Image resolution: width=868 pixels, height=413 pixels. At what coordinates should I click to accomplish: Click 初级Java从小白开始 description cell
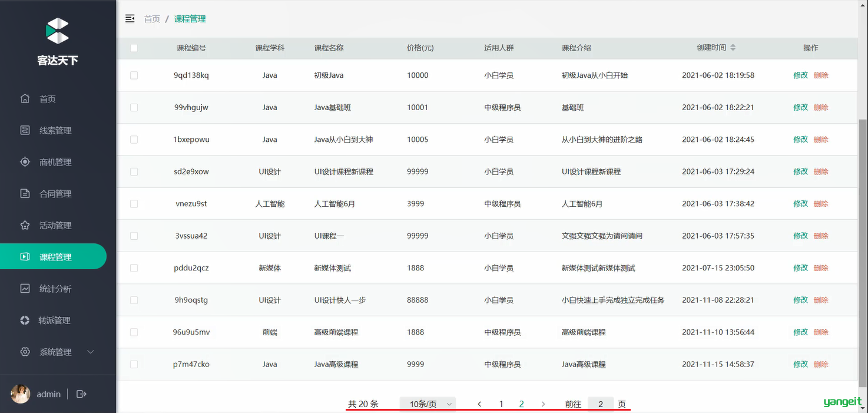[x=595, y=75]
